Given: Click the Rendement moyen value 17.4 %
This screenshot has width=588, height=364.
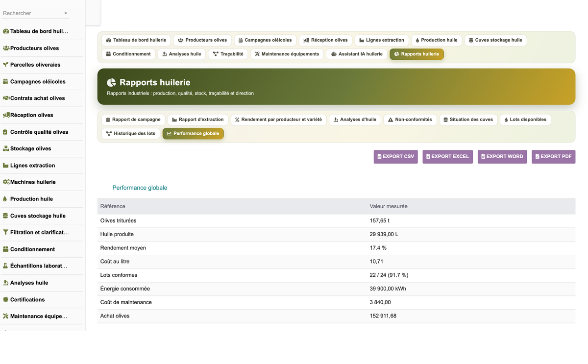Looking at the screenshot, I should pyautogui.click(x=378, y=248).
